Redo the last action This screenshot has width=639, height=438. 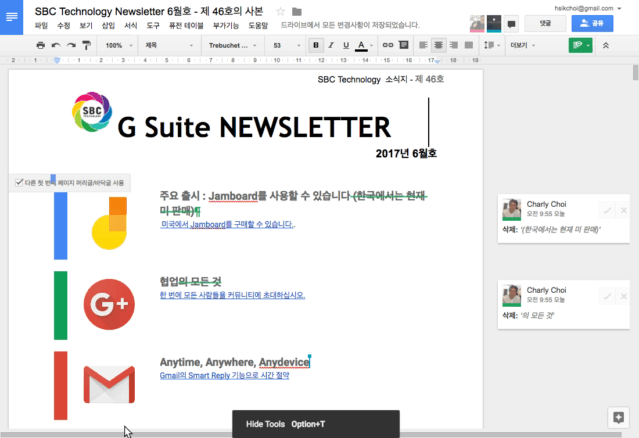[x=71, y=45]
